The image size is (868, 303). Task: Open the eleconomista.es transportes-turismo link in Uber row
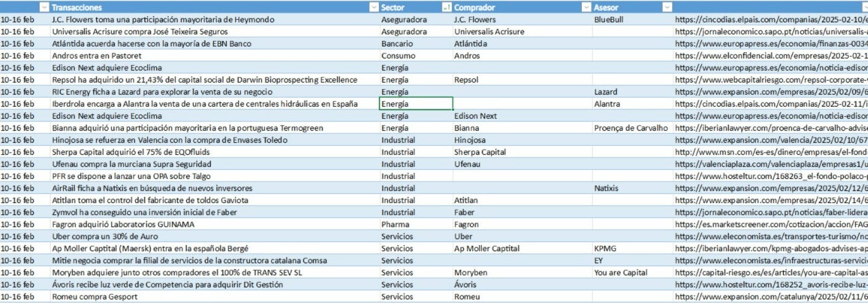click(771, 236)
